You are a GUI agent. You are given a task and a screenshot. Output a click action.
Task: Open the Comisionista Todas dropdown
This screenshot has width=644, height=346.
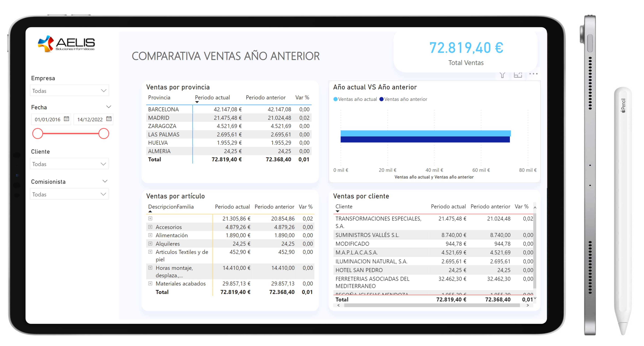[70, 194]
